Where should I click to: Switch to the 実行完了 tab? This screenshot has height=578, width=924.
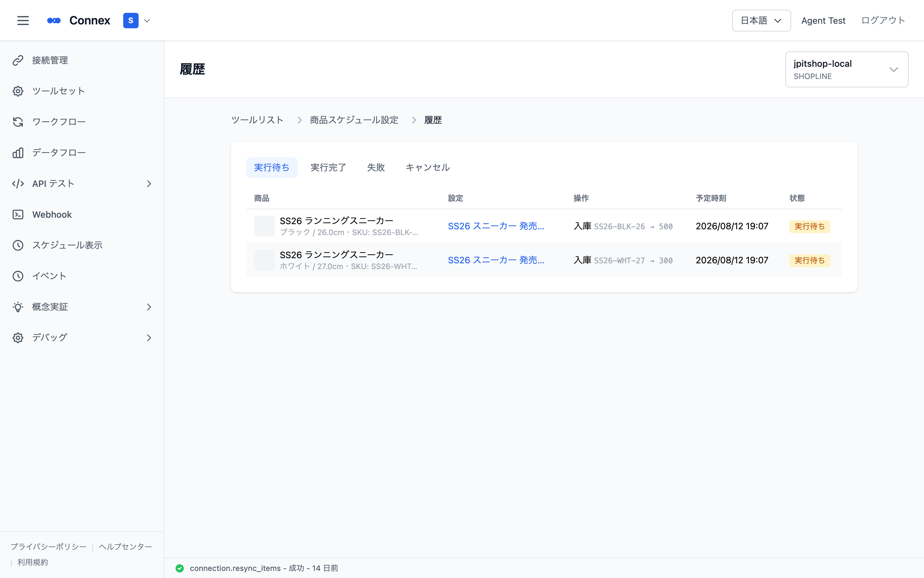tap(328, 167)
